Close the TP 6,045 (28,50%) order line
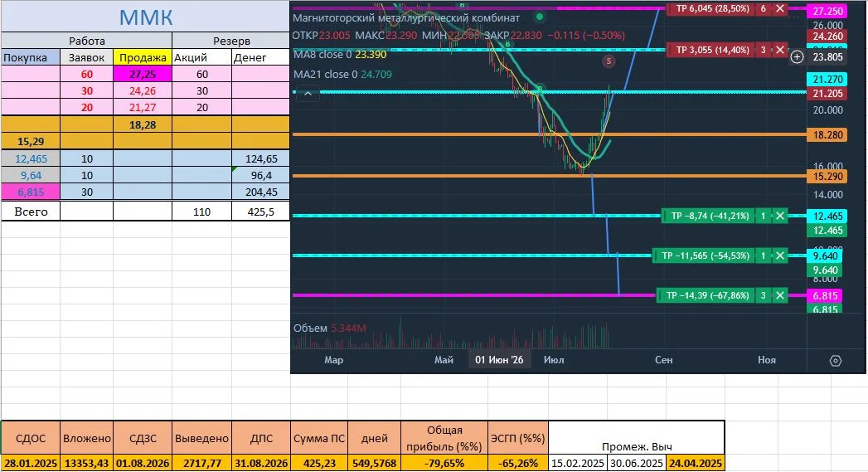This screenshot has height=472, width=868. (780, 8)
